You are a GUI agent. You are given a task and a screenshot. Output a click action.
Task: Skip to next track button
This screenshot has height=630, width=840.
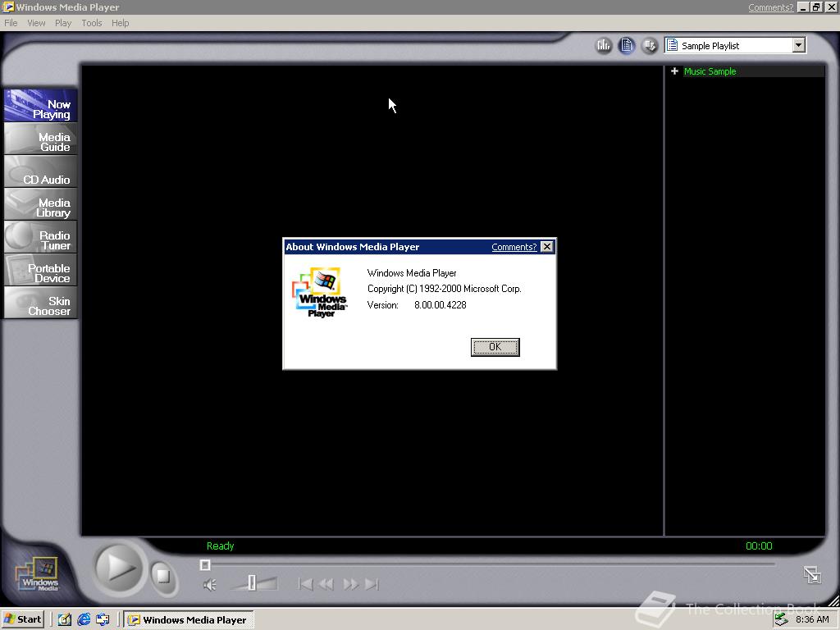pos(372,584)
